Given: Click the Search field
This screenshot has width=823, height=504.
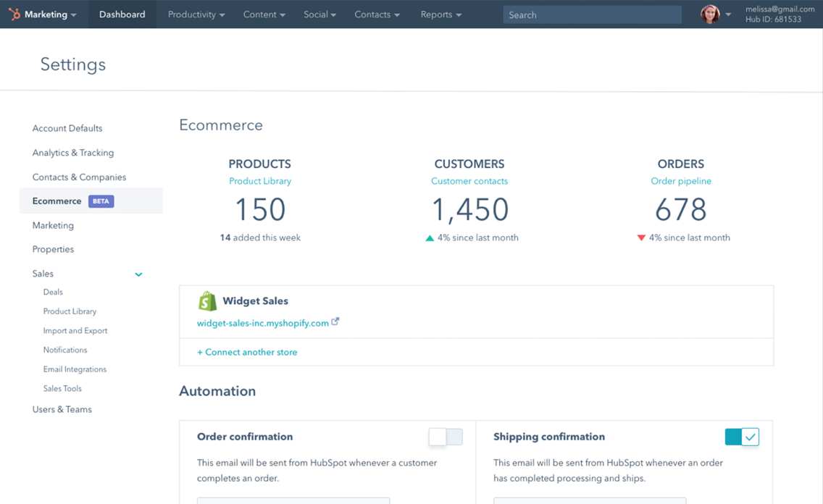Looking at the screenshot, I should coord(591,14).
